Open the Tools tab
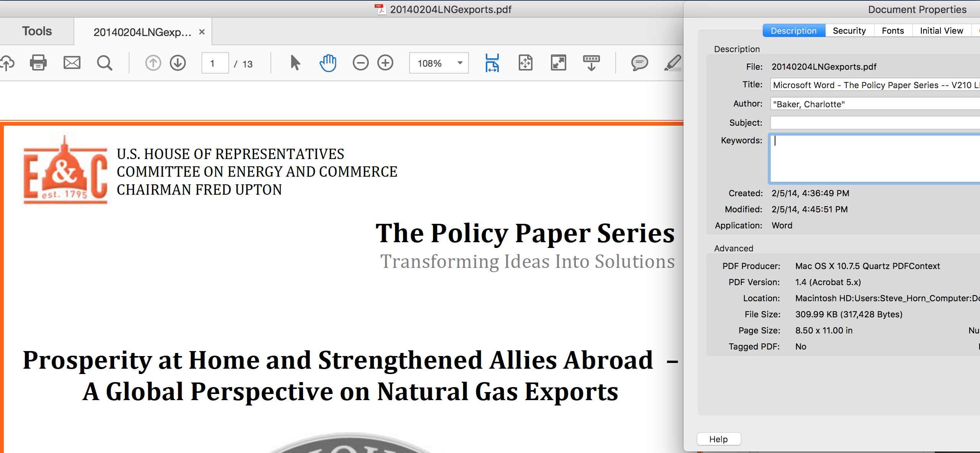This screenshot has height=453, width=980. coord(37,31)
